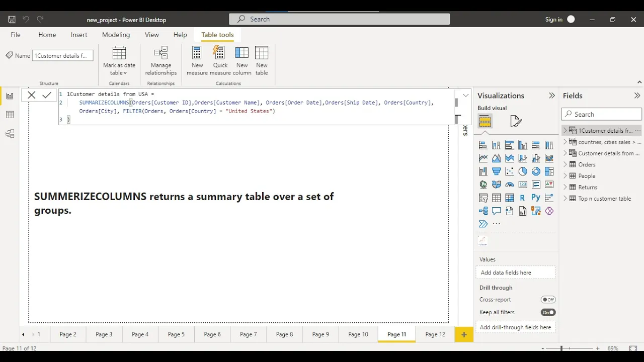Choose the area chart visual
644x362 pixels.
pyautogui.click(x=497, y=158)
